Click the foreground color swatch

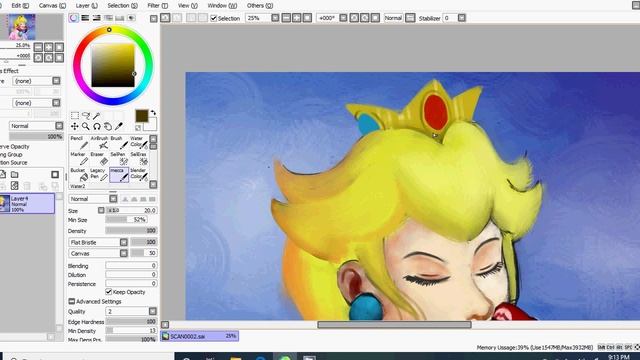142,116
